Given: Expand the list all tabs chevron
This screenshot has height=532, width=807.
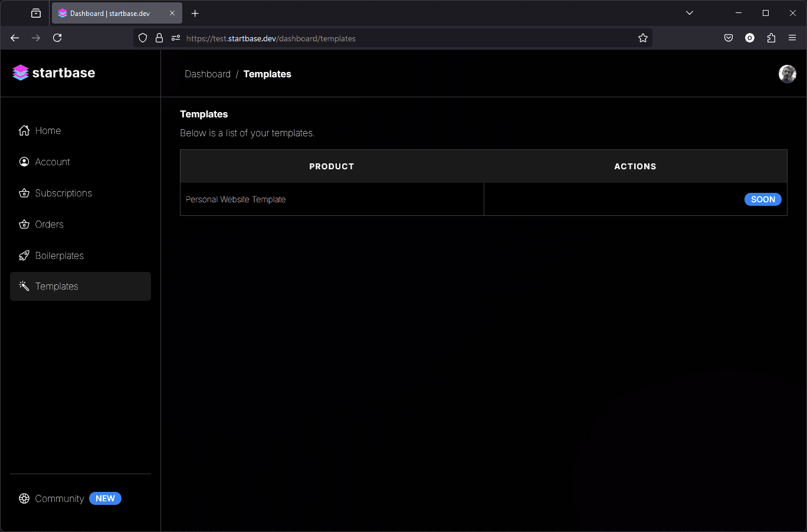Looking at the screenshot, I should [x=690, y=13].
